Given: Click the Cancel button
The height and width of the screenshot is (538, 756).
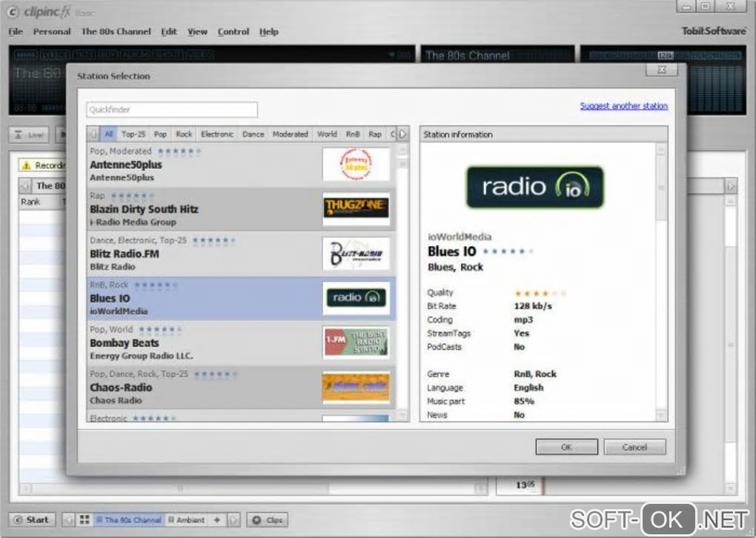Looking at the screenshot, I should pos(634,447).
